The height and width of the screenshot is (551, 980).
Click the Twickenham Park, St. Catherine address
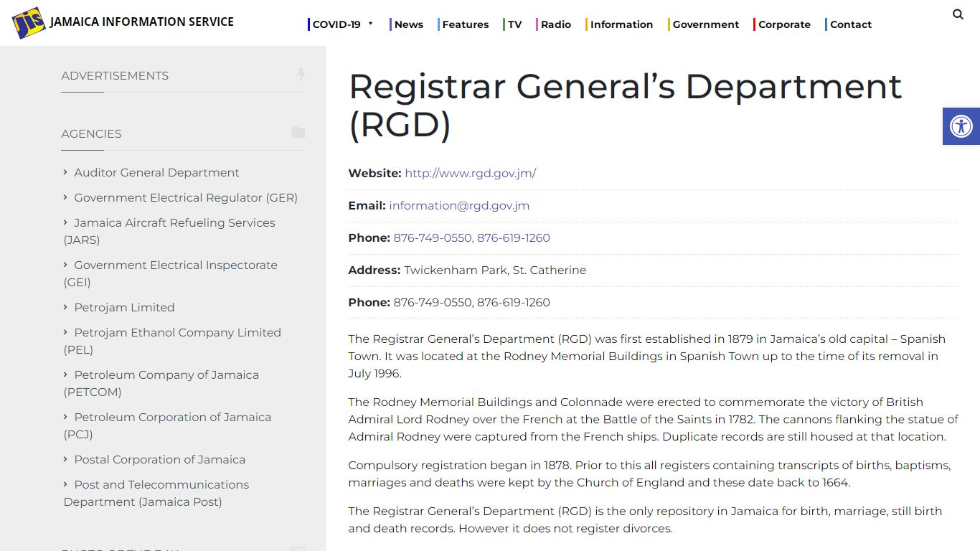tap(495, 270)
